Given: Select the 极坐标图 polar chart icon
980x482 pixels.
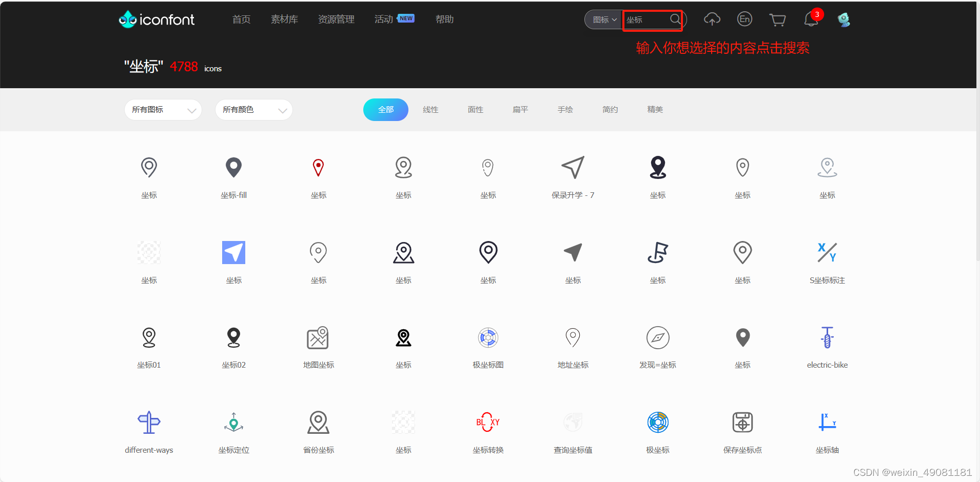Looking at the screenshot, I should 487,337.
